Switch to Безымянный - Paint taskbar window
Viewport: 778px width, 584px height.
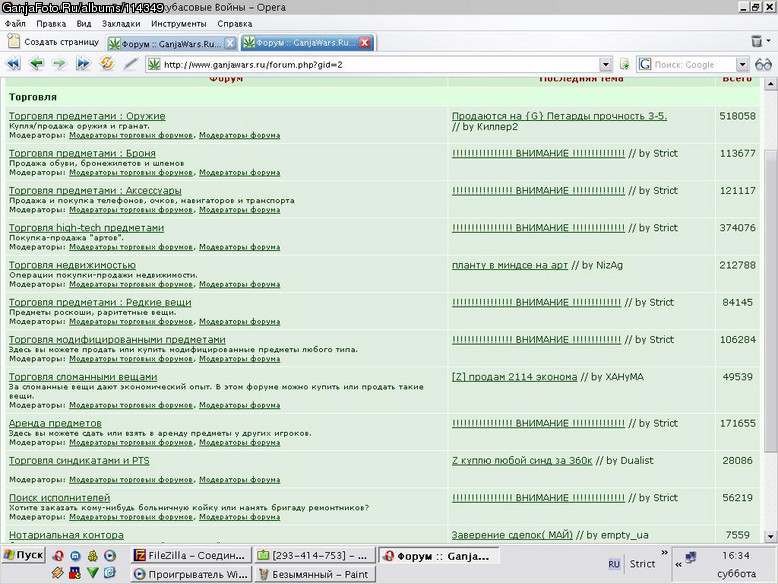(315, 575)
